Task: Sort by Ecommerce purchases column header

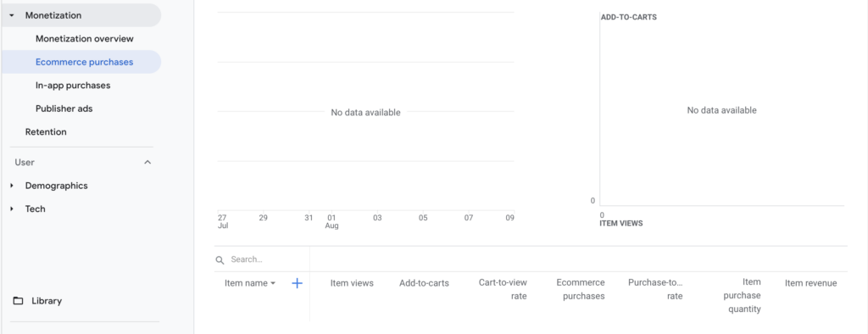Action: [581, 289]
